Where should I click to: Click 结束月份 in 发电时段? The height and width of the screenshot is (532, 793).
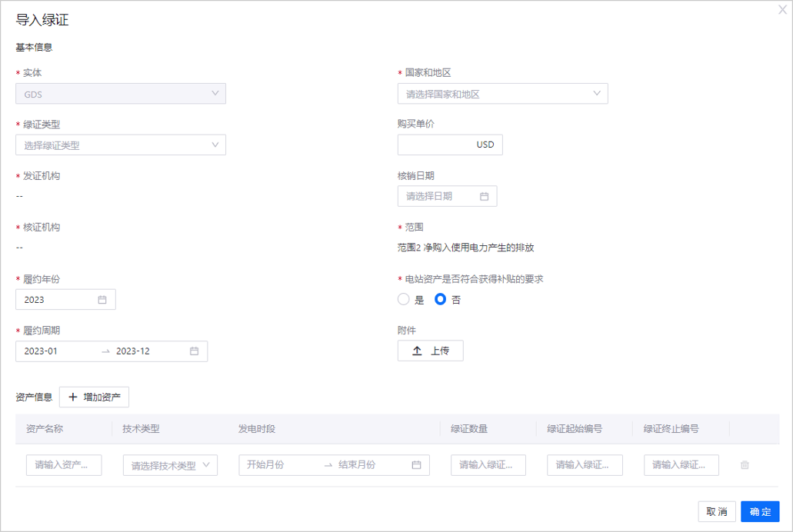click(x=357, y=465)
